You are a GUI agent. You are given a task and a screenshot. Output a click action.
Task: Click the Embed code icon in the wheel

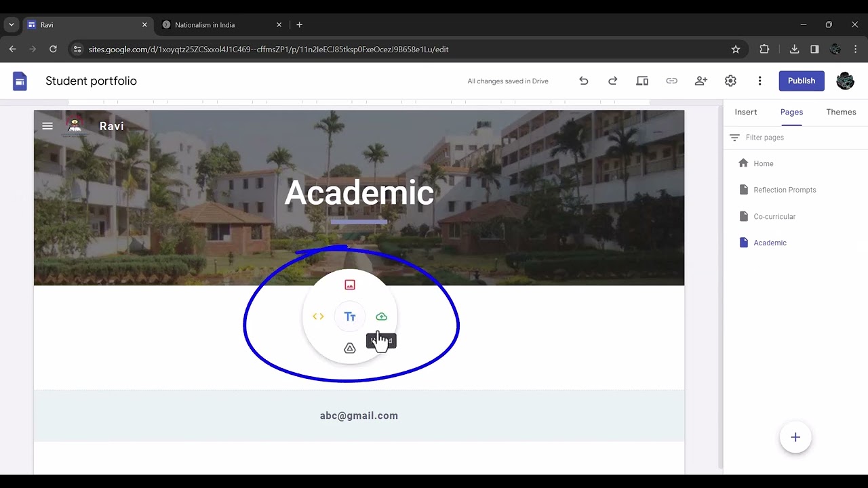coord(318,317)
